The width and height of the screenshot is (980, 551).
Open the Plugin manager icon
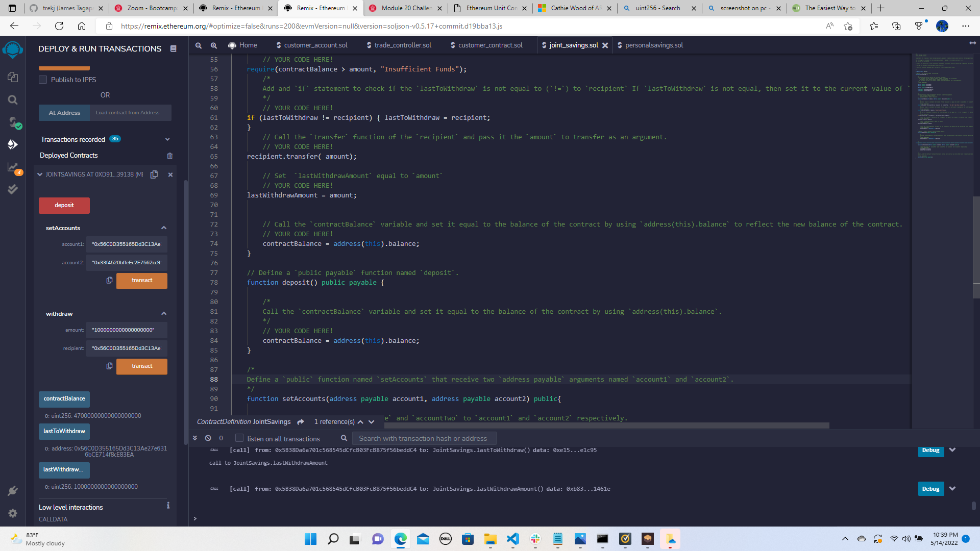[13, 491]
